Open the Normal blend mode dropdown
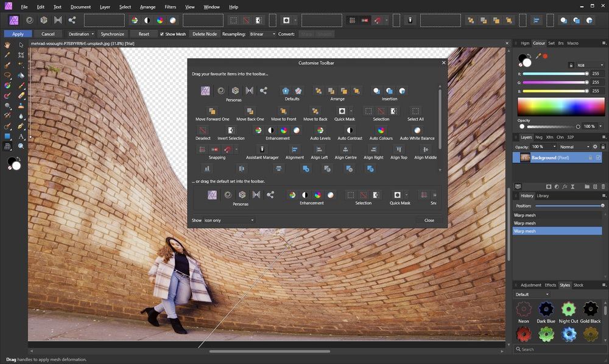This screenshot has width=609, height=364. point(575,147)
